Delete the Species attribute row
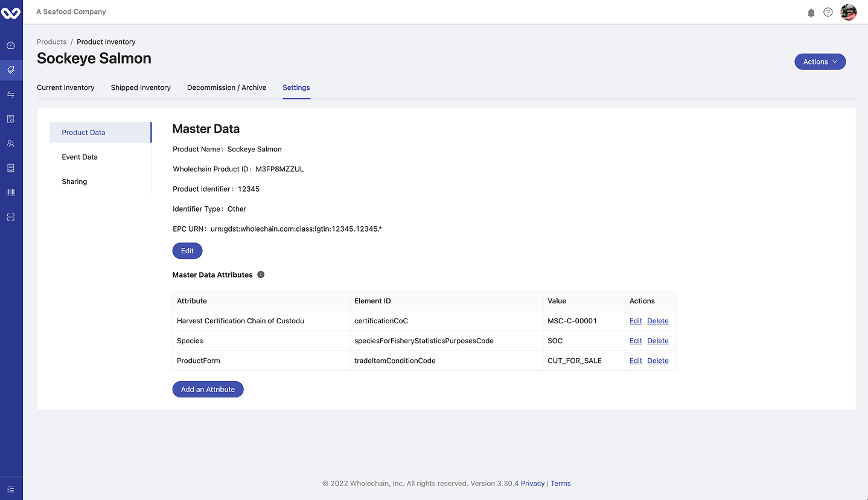Image resolution: width=868 pixels, height=500 pixels. (x=657, y=341)
